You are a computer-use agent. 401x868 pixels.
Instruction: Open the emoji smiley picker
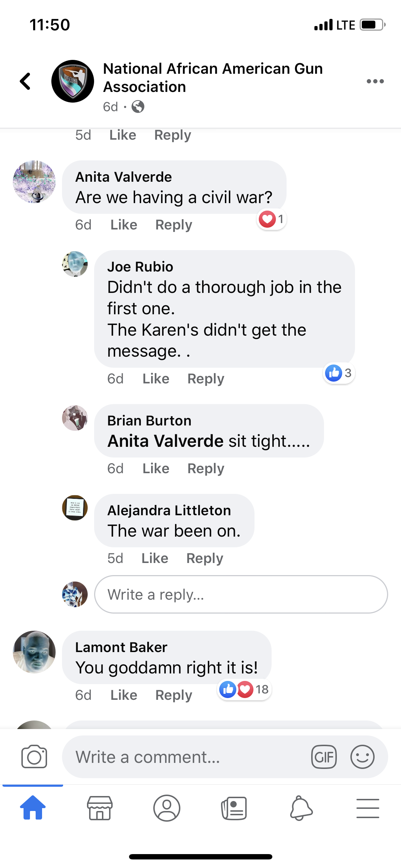point(362,757)
